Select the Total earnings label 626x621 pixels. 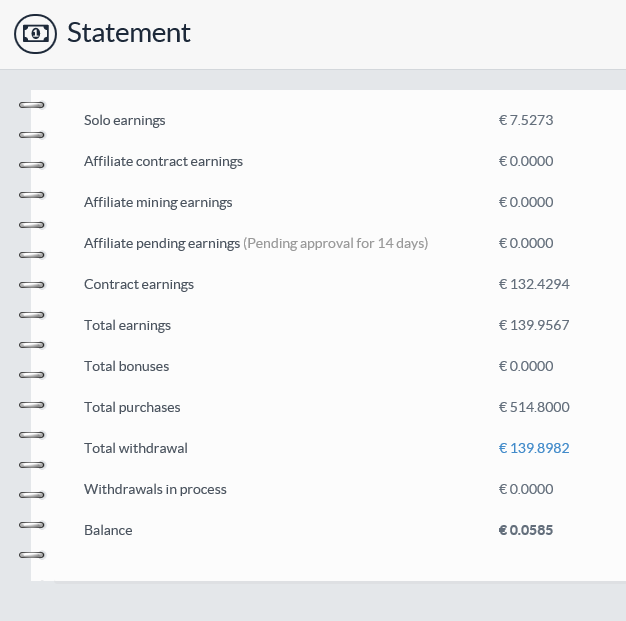click(x=127, y=325)
